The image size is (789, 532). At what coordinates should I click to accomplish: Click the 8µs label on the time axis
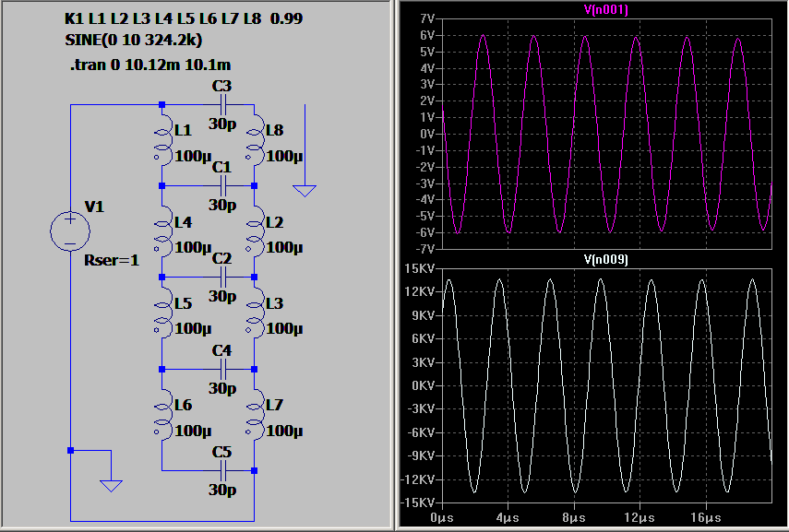[x=574, y=518]
